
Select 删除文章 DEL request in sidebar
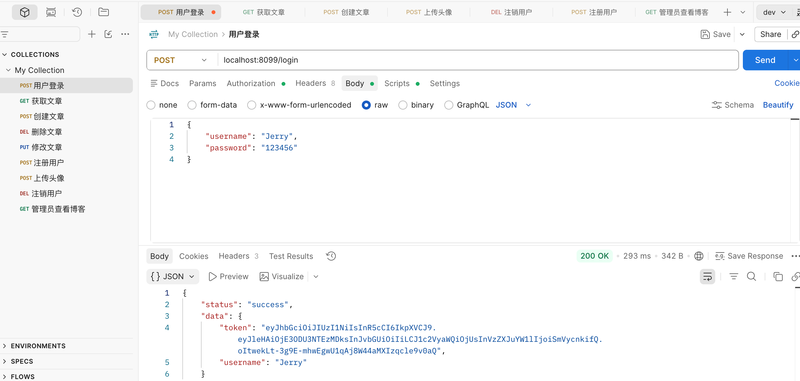pyautogui.click(x=66, y=132)
